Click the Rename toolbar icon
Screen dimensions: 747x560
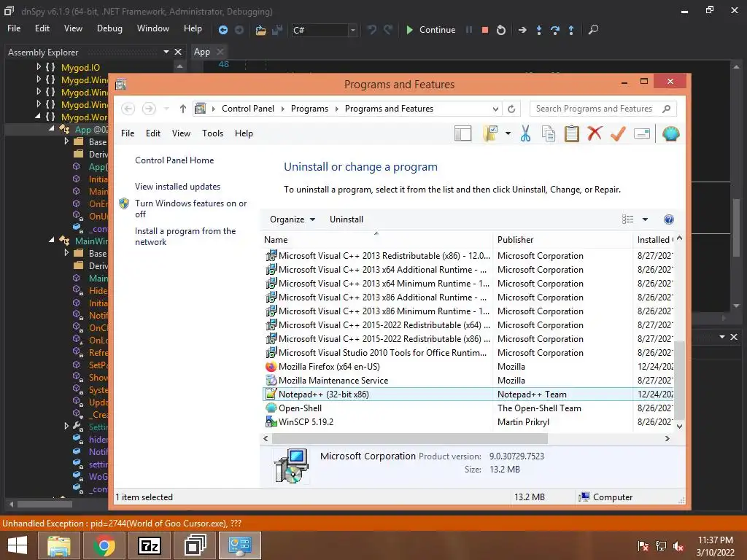pyautogui.click(x=642, y=134)
